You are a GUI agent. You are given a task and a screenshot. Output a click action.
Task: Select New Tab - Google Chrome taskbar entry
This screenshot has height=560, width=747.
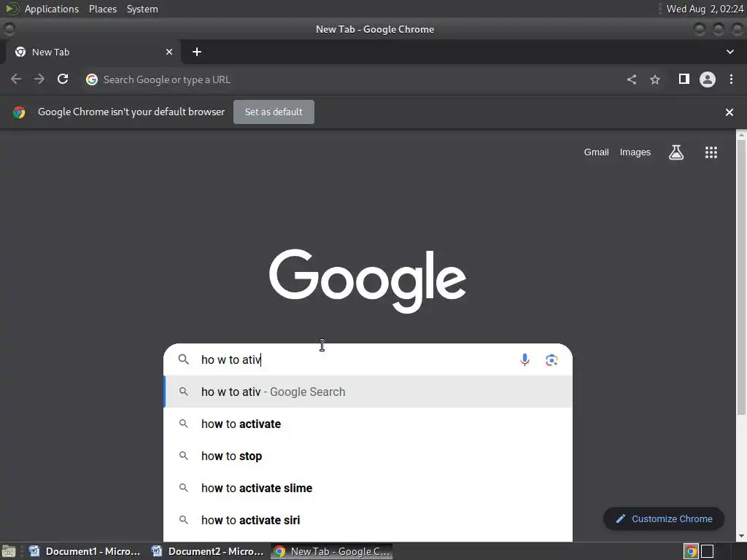[x=332, y=551]
